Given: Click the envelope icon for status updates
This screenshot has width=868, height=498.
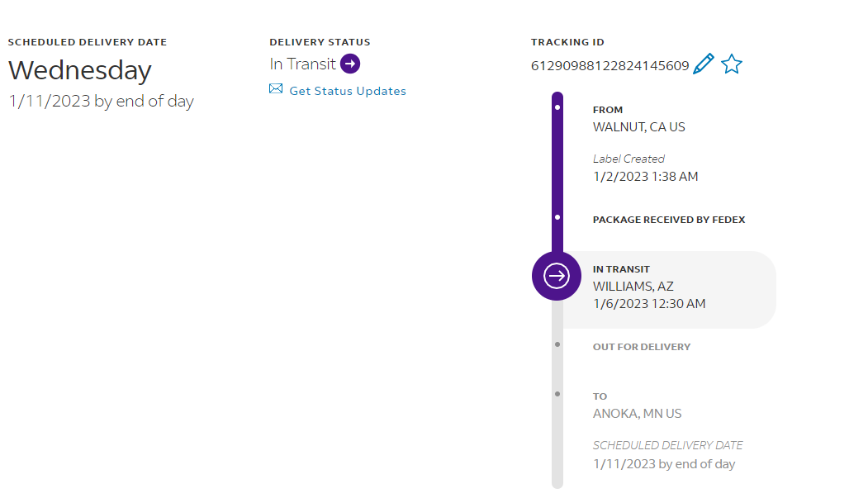Looking at the screenshot, I should pyautogui.click(x=276, y=89).
